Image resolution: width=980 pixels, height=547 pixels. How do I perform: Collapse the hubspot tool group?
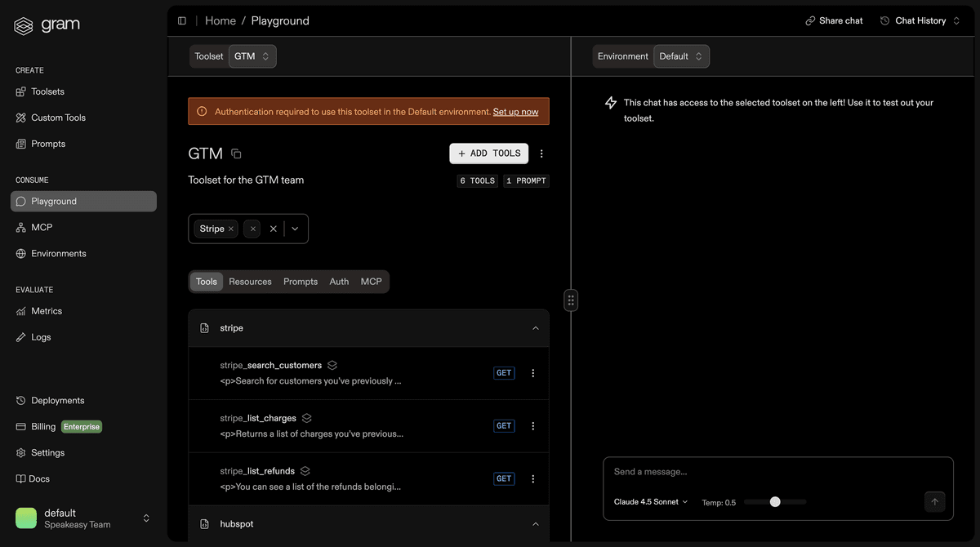pyautogui.click(x=536, y=523)
